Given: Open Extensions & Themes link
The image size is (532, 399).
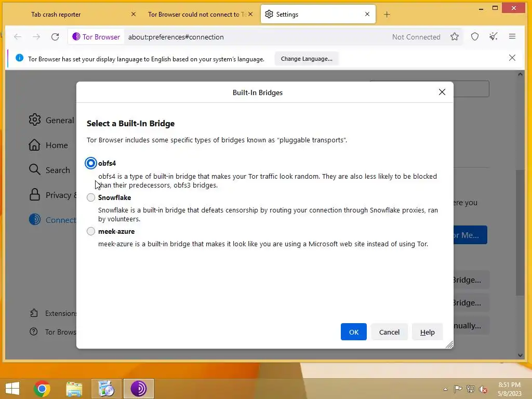Looking at the screenshot, I should point(53,313).
